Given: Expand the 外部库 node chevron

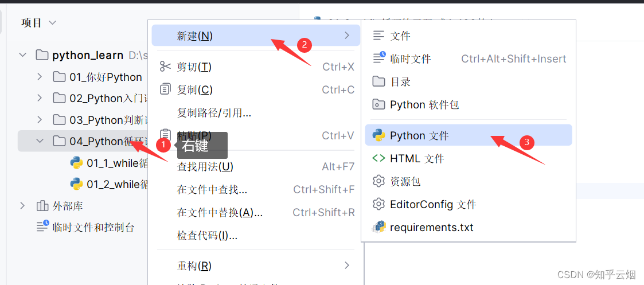Looking at the screenshot, I should click(x=22, y=206).
